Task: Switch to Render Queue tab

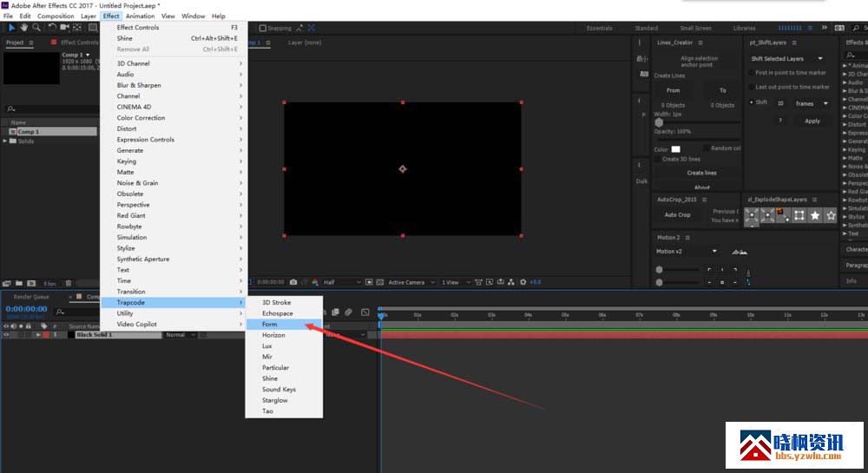Action: click(x=31, y=297)
